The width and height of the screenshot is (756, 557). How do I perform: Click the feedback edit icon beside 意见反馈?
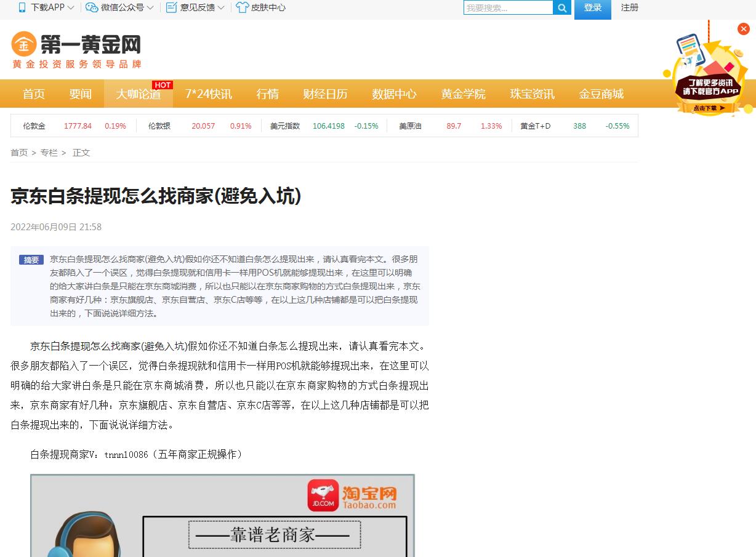[x=172, y=7]
